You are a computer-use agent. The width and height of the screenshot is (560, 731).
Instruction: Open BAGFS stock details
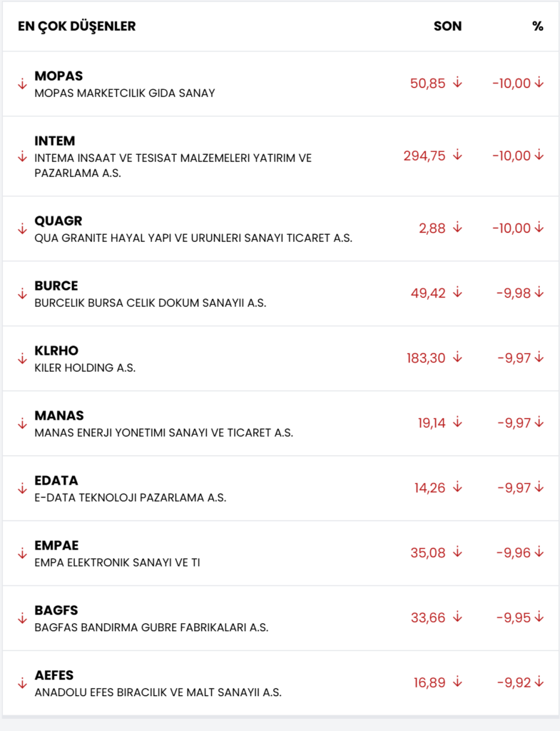pyautogui.click(x=56, y=610)
